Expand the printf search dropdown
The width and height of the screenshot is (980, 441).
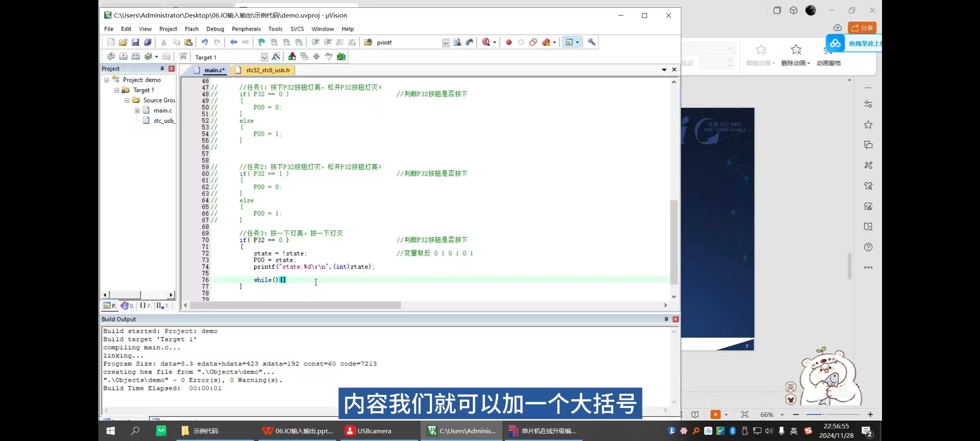click(445, 42)
